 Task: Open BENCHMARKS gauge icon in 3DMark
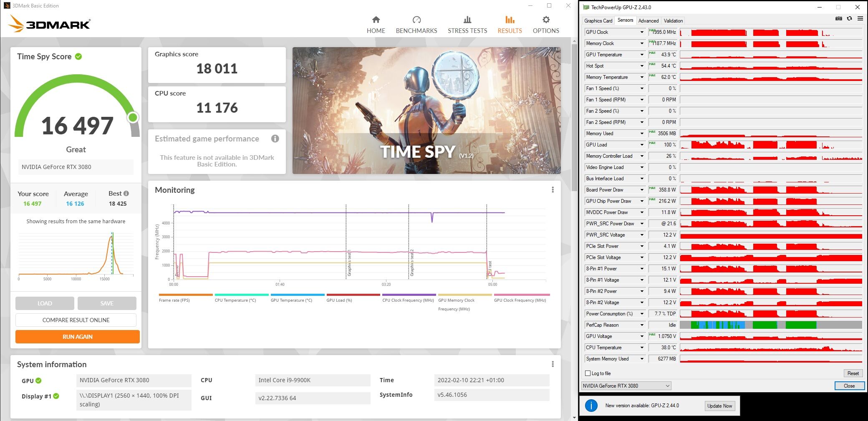pyautogui.click(x=416, y=20)
